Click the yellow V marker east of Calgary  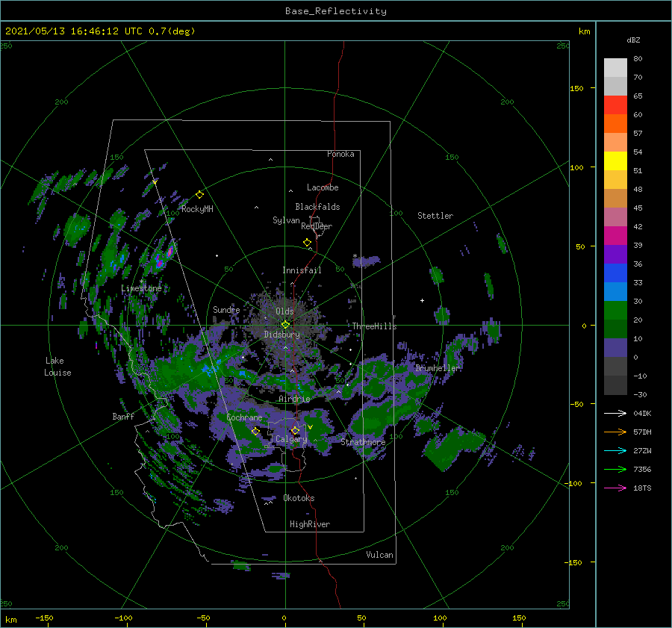pyautogui.click(x=310, y=427)
